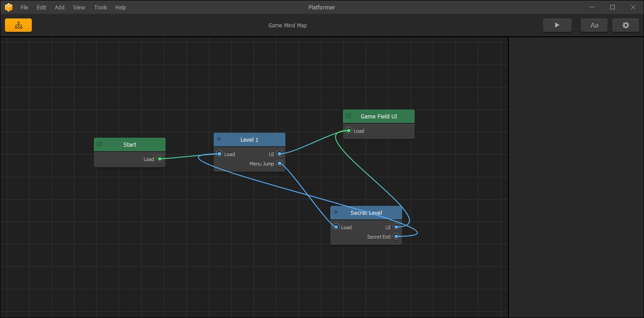Viewport: 644px width, 318px height.
Task: Open the File menu
Action: [x=24, y=7]
